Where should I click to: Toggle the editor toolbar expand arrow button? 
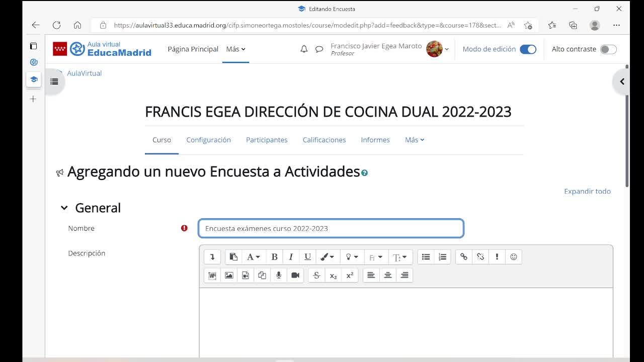[x=212, y=257]
